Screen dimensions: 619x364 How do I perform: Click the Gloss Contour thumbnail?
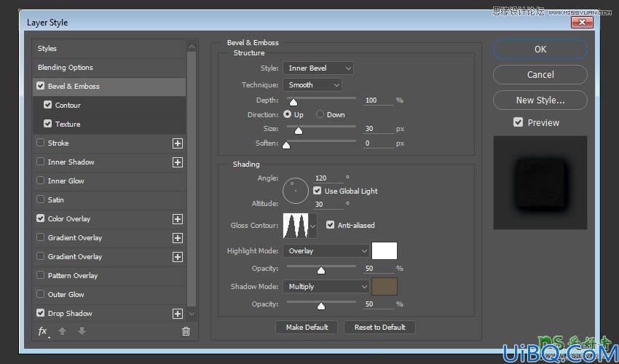click(296, 226)
